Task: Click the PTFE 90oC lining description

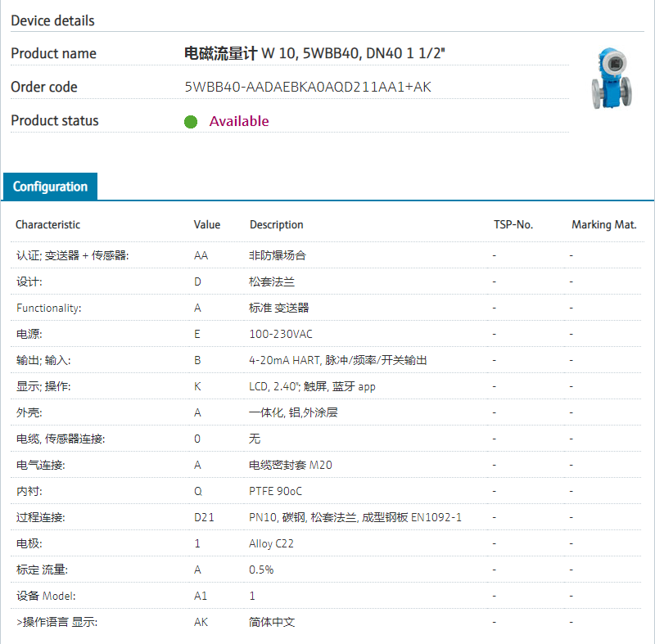Action: [x=276, y=491]
